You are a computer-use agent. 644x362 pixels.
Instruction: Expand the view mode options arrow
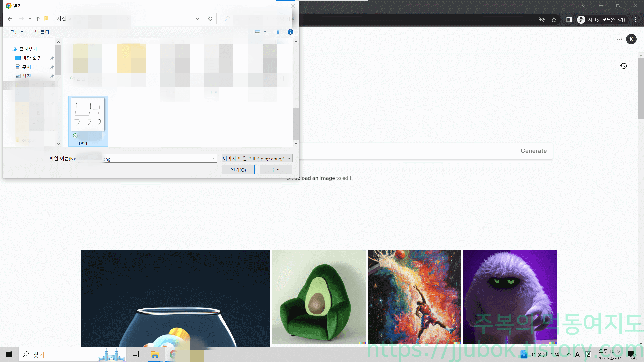(x=265, y=32)
